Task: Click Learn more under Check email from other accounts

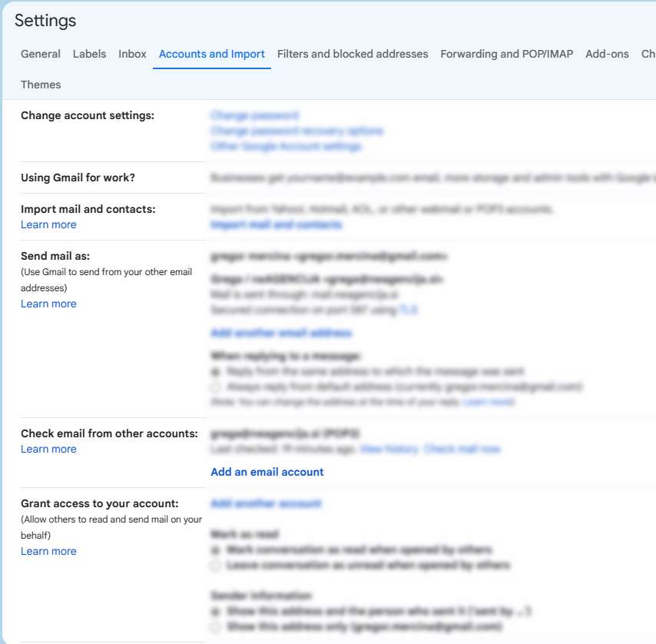Action: click(x=48, y=449)
